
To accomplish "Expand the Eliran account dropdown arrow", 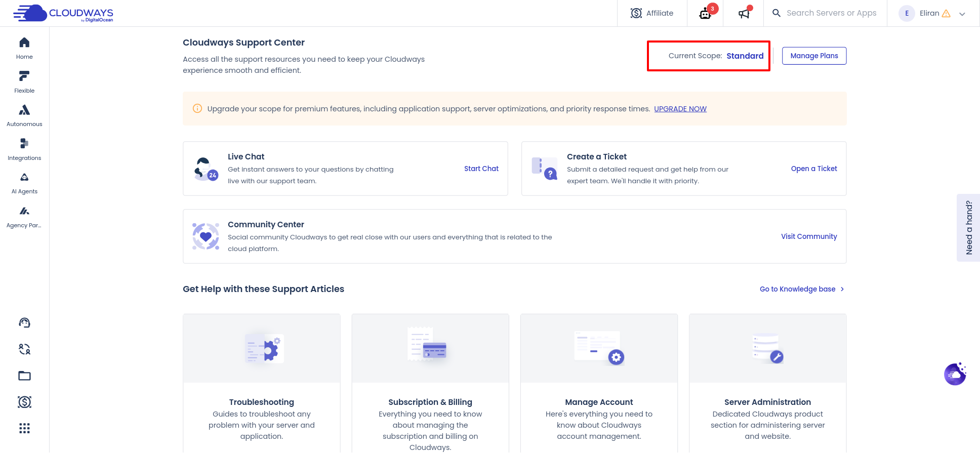I will 962,14.
